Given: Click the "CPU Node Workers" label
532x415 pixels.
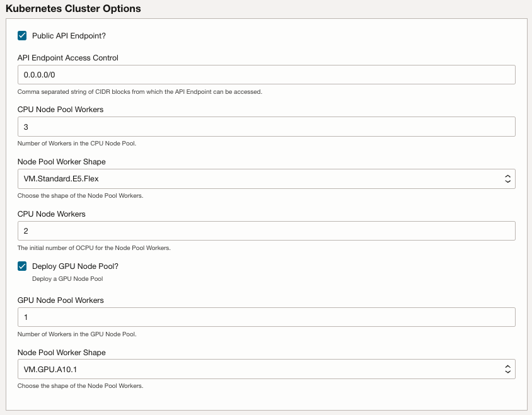Looking at the screenshot, I should (x=52, y=214).
